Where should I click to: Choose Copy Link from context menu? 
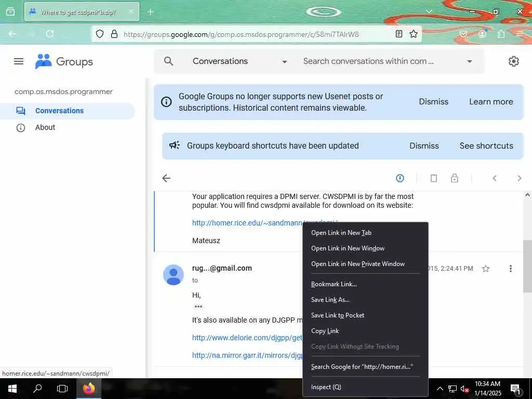pos(365,331)
